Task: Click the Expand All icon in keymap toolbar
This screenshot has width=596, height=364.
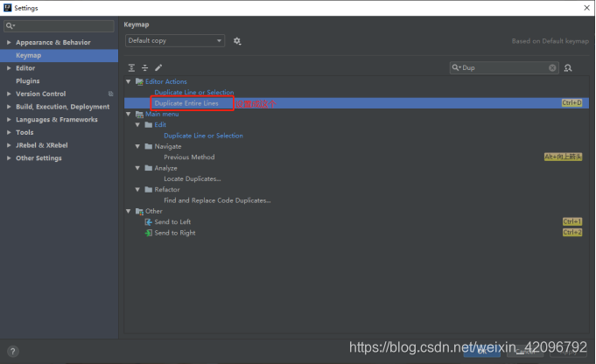Action: tap(131, 67)
